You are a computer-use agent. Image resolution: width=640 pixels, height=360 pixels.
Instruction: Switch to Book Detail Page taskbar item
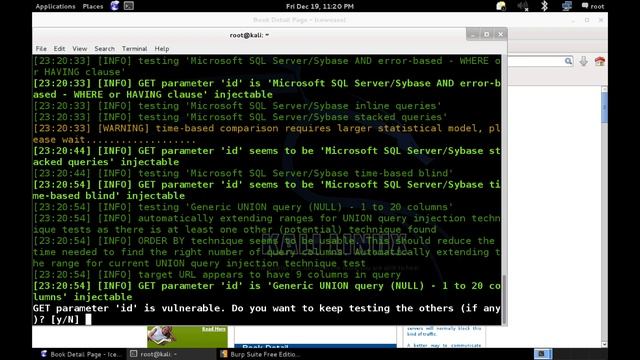coord(81,354)
